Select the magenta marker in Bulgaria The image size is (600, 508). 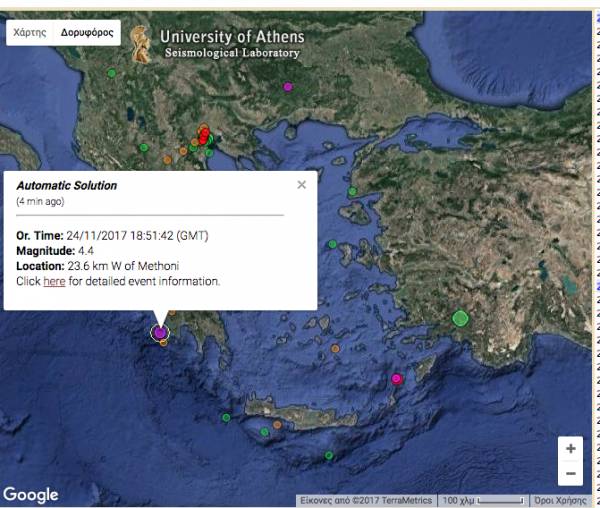click(288, 87)
